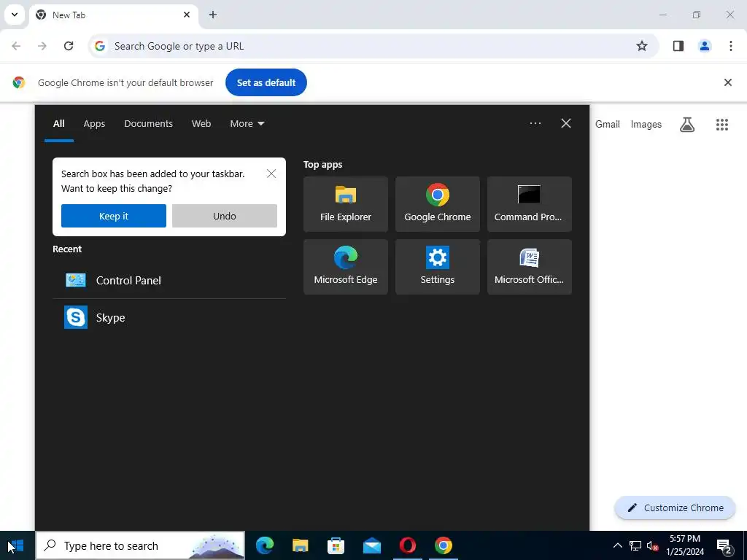Open a new Chrome tab with plus
Image resolution: width=747 pixels, height=560 pixels.
(x=213, y=15)
